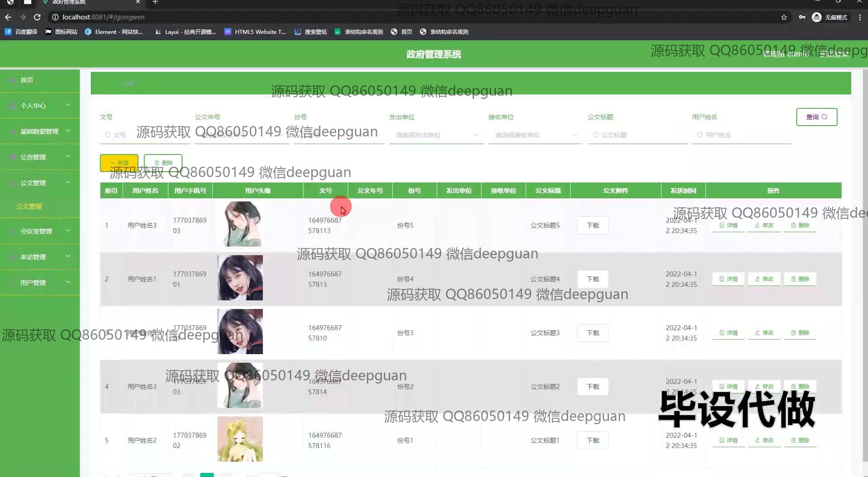Click the yellow 新增 button
The width and height of the screenshot is (868, 477).
(x=119, y=163)
